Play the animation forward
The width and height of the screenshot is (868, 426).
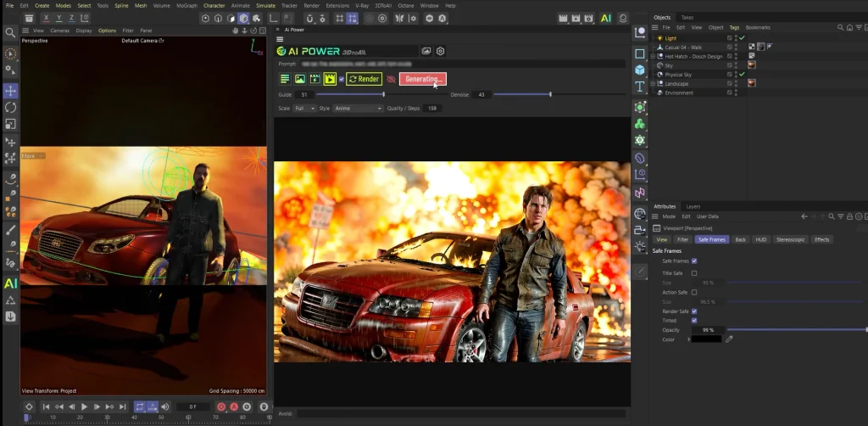(84, 406)
